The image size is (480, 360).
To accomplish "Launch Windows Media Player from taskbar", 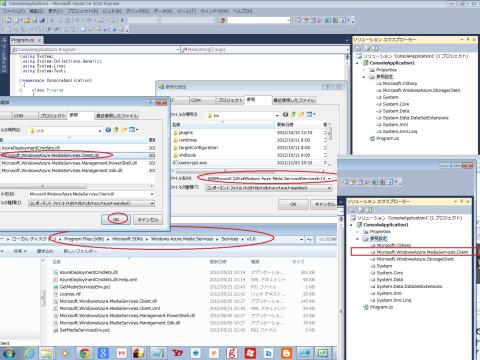I will point(65,353).
